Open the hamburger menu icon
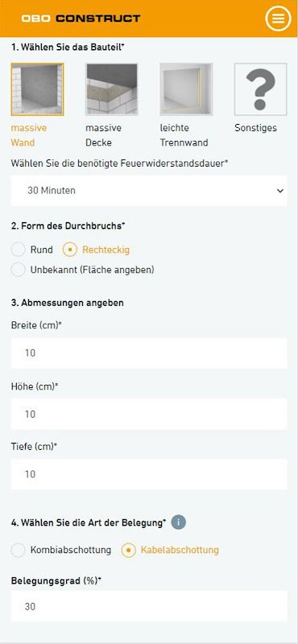 point(278,19)
